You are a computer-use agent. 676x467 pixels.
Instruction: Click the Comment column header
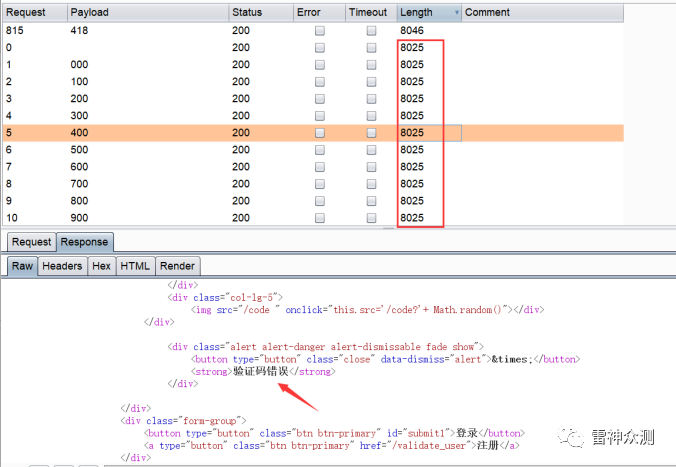[x=487, y=13]
